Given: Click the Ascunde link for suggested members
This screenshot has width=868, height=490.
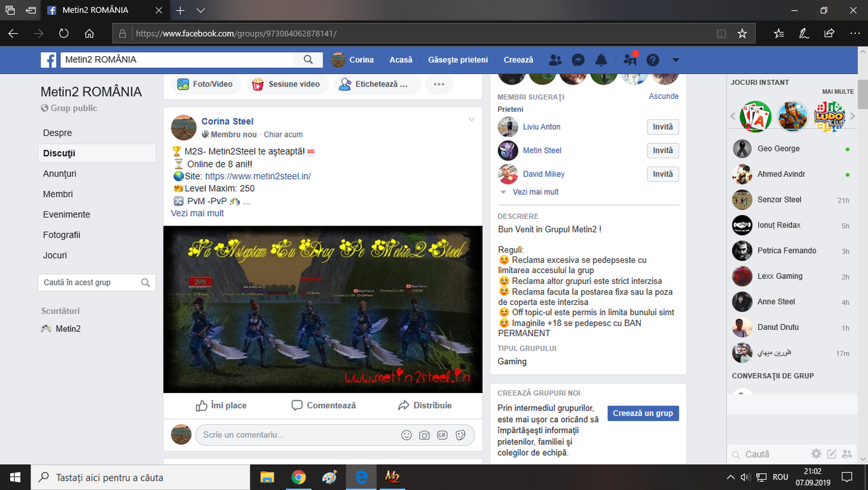Looking at the screenshot, I should (664, 96).
